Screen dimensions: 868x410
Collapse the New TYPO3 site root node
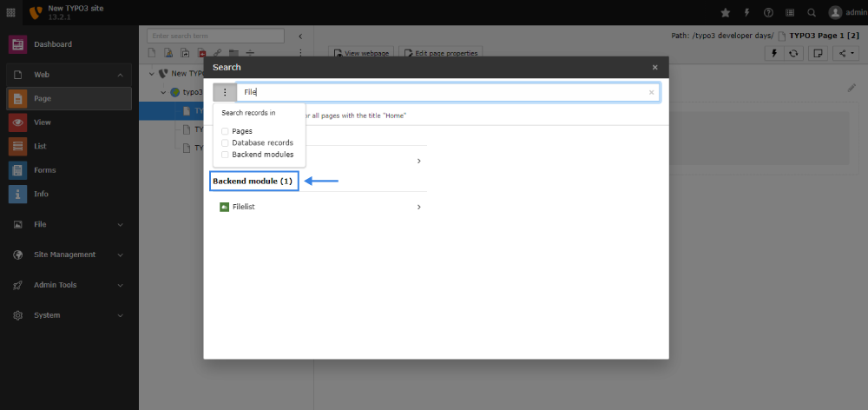pyautogui.click(x=152, y=73)
